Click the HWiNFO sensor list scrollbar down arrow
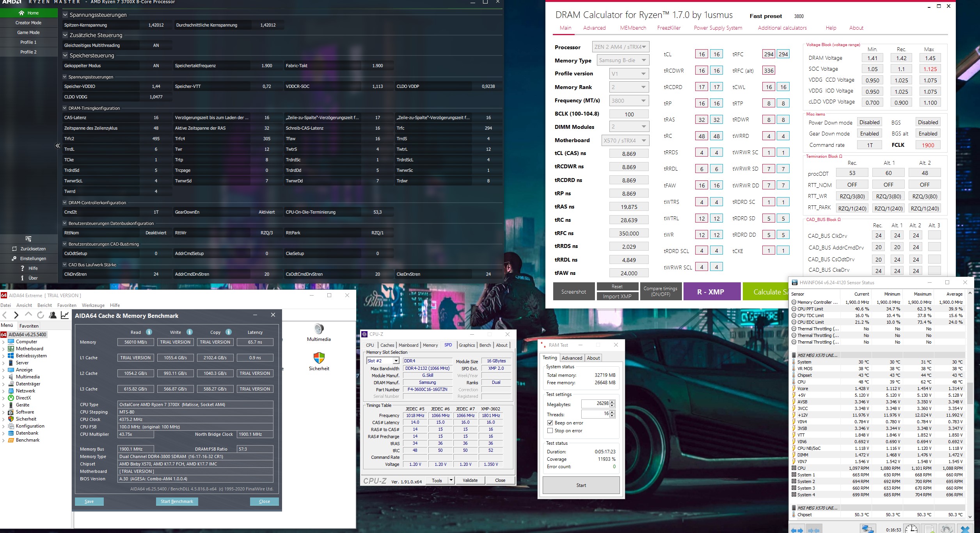The image size is (980, 533). coord(970,517)
